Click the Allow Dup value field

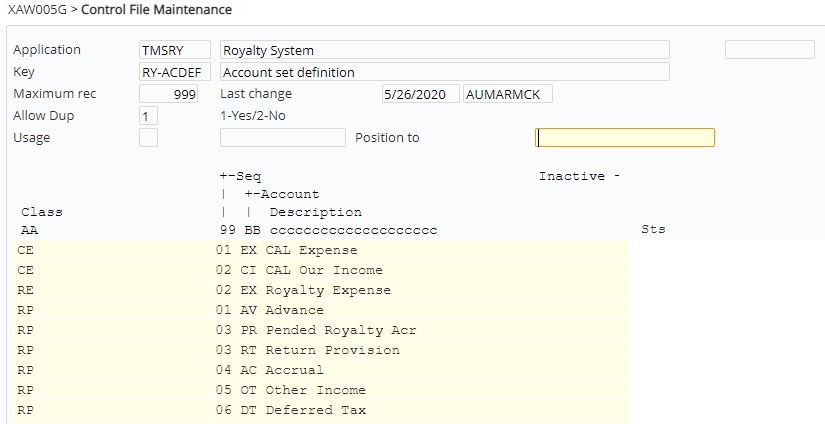pyautogui.click(x=148, y=116)
